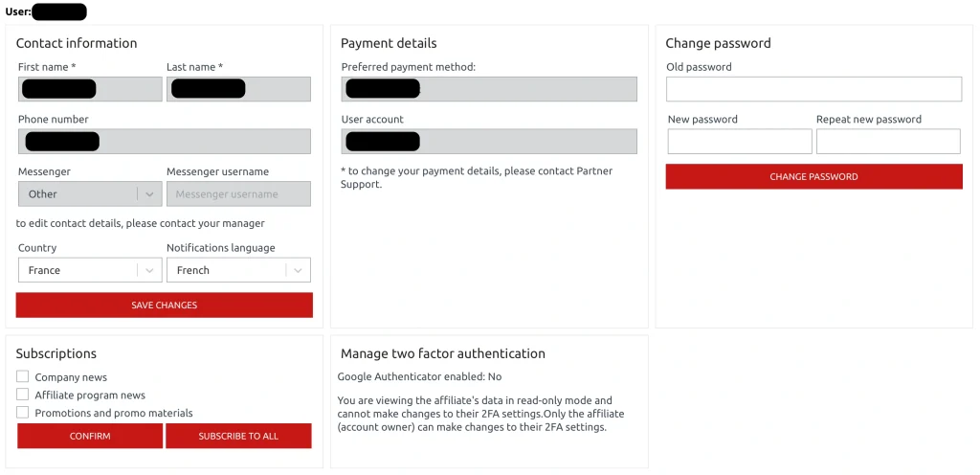Enable Promotions and promo materials checkbox
Screen dimensions: 980x475
click(x=23, y=413)
